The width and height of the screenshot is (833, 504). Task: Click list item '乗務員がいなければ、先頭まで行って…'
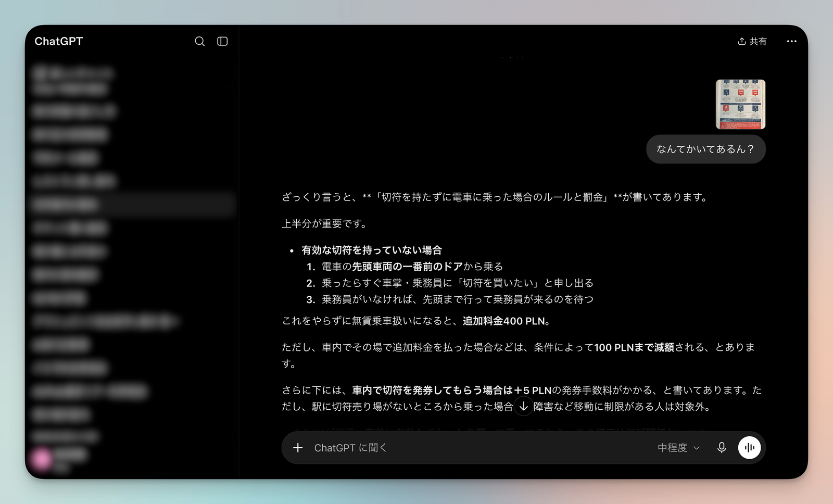point(457,299)
